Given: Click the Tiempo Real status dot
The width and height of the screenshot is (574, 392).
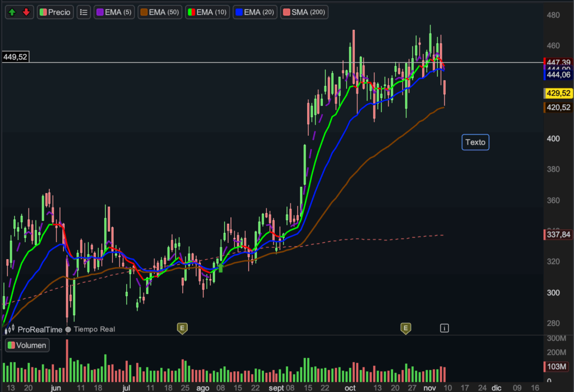Looking at the screenshot, I should pos(68,330).
